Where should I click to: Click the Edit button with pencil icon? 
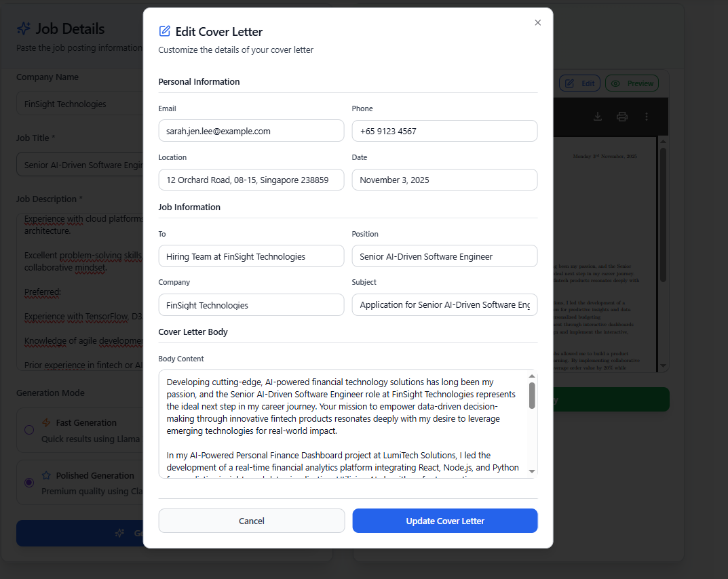580,83
